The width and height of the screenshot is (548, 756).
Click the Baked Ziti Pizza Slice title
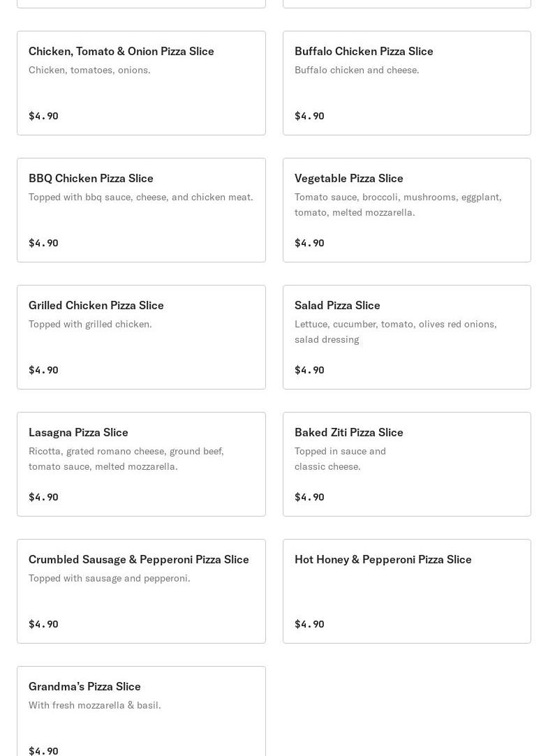(349, 432)
